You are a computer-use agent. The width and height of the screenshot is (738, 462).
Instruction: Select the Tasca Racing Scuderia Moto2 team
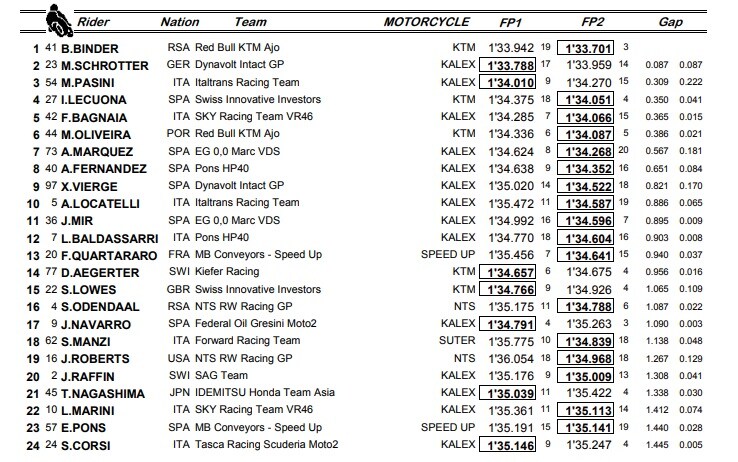[266, 444]
